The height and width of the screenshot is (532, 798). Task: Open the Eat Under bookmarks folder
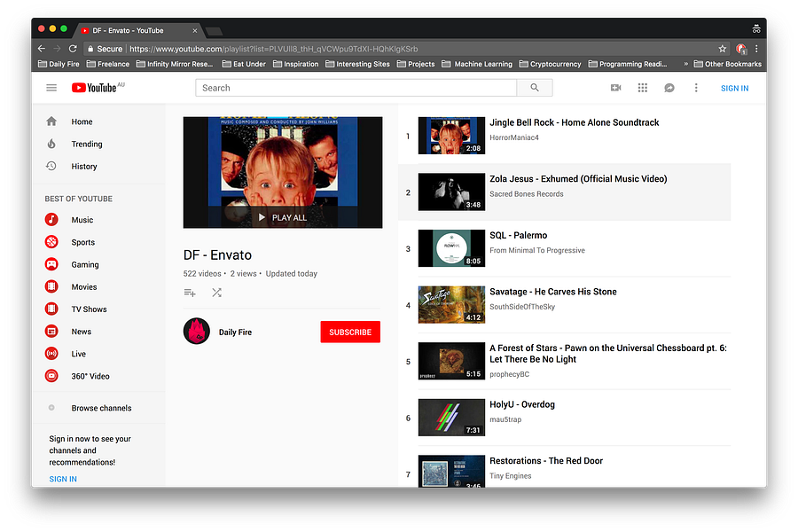click(x=244, y=64)
